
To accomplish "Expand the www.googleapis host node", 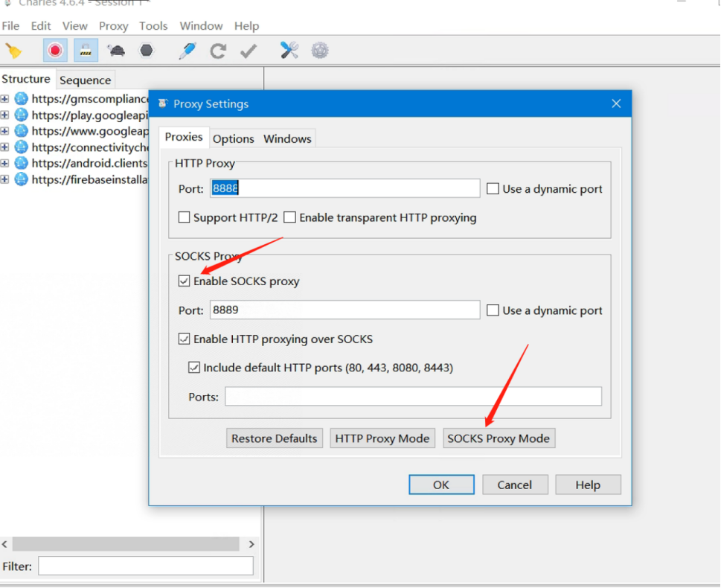I will coord(4,131).
